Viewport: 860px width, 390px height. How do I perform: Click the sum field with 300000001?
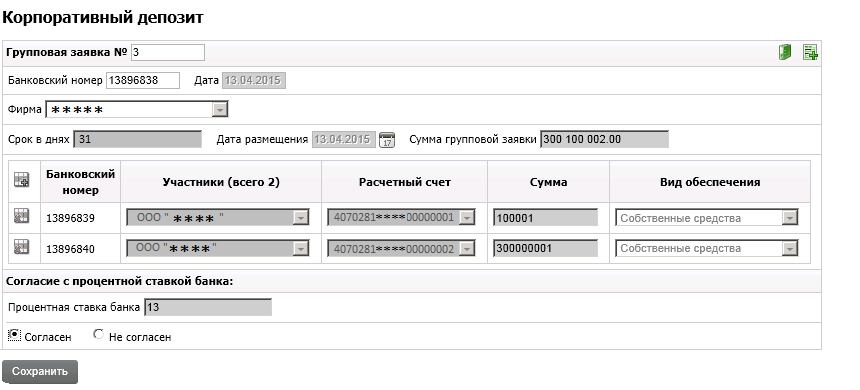coord(545,248)
